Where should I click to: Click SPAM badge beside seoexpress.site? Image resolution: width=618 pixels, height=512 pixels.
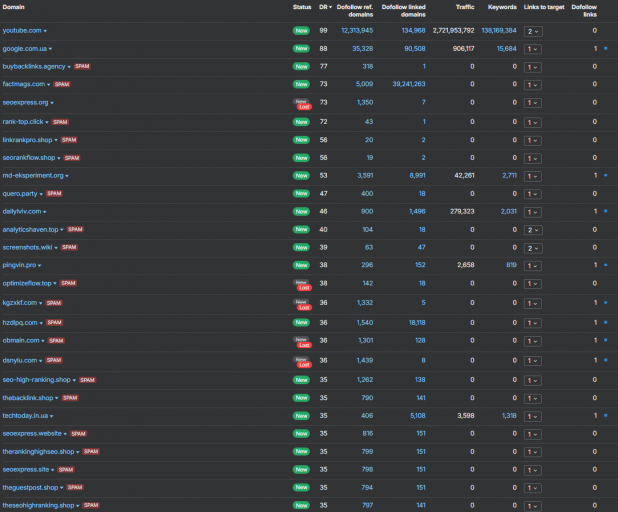tap(66, 469)
